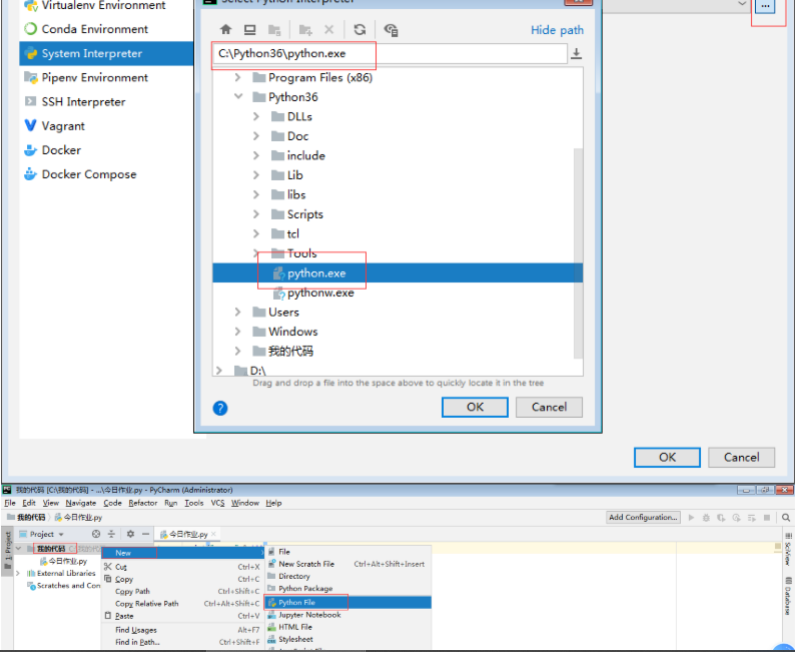Choose Jupyter Notebook from New submenu

(348, 615)
